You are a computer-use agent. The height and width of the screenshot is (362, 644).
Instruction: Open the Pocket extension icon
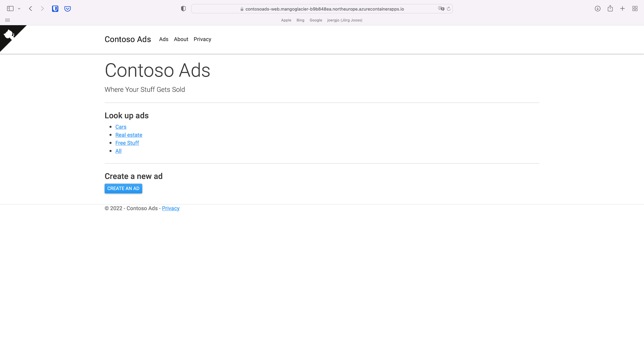coord(67,9)
